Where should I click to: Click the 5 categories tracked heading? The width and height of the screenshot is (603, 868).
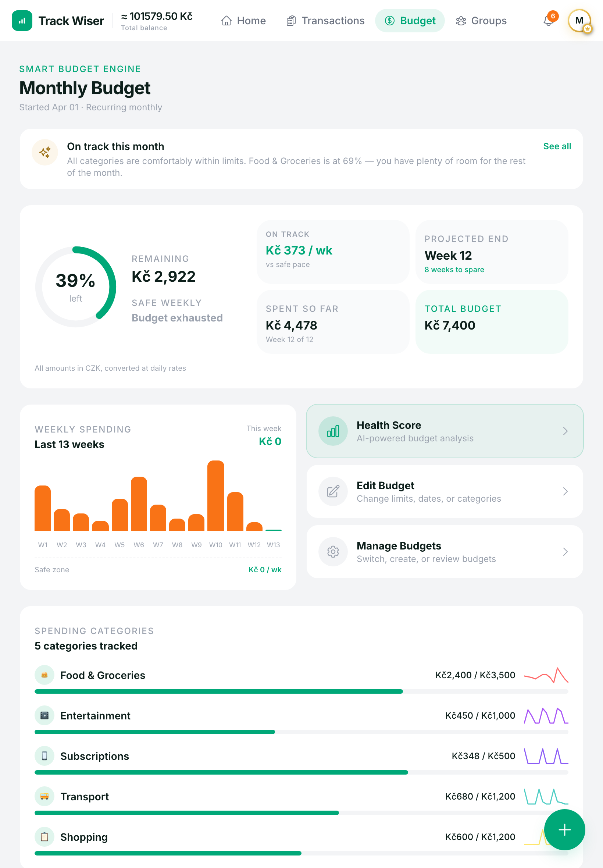(86, 646)
